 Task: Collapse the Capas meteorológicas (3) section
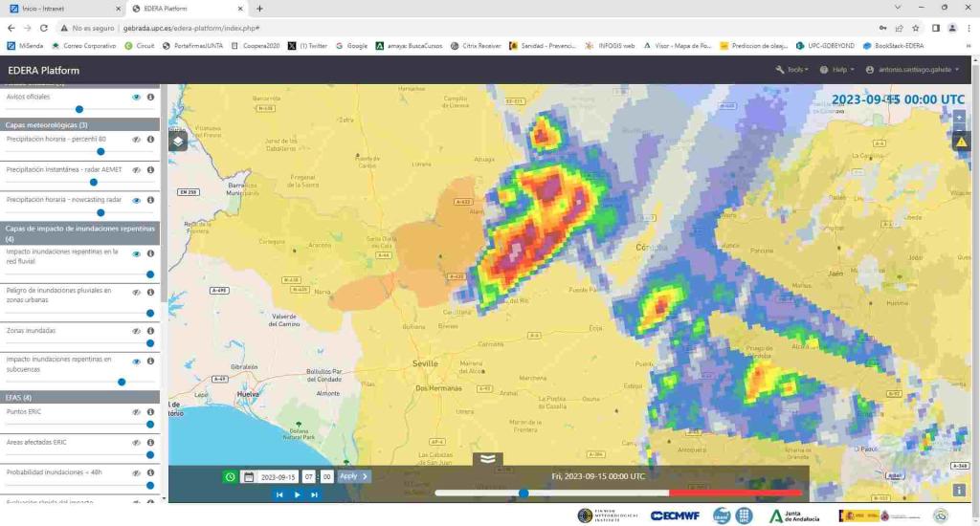click(80, 124)
